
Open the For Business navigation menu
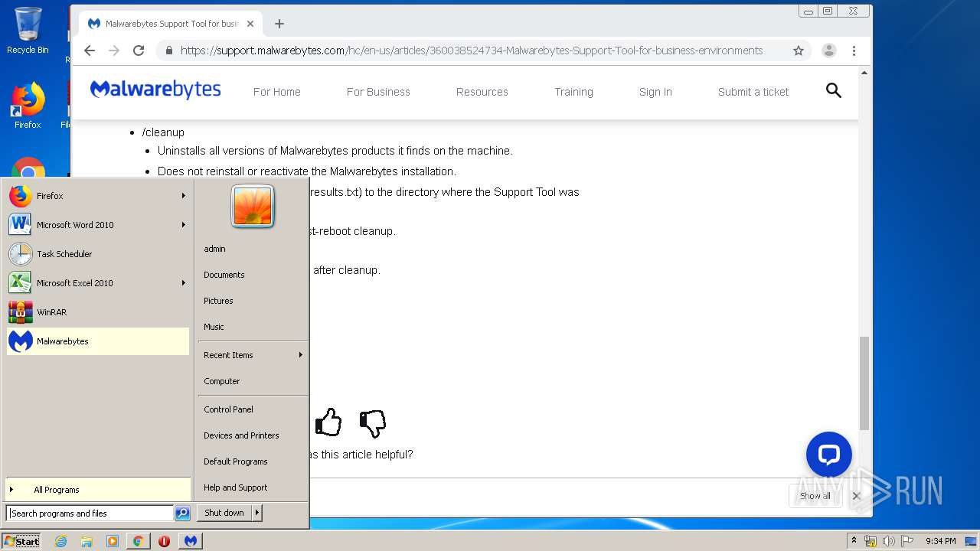pos(378,92)
